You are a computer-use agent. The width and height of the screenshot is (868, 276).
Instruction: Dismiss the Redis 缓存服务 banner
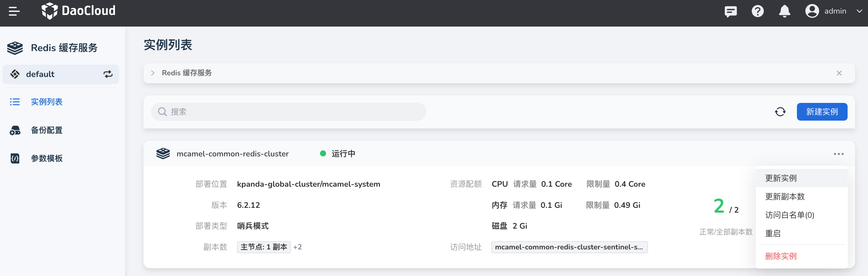[839, 73]
